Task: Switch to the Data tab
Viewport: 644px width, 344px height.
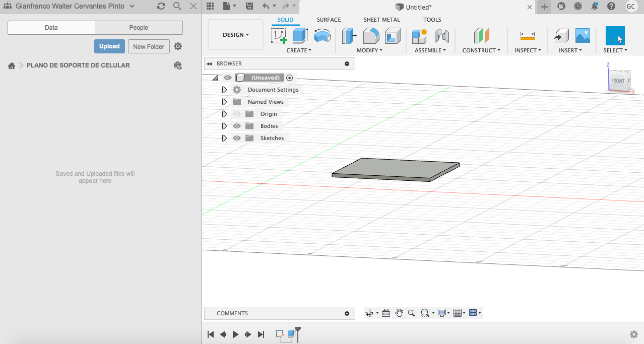Action: pos(51,28)
